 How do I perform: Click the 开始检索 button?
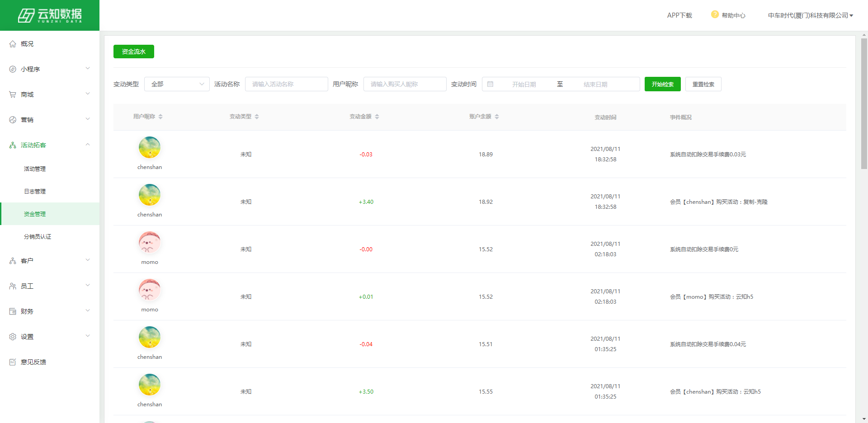pyautogui.click(x=663, y=84)
